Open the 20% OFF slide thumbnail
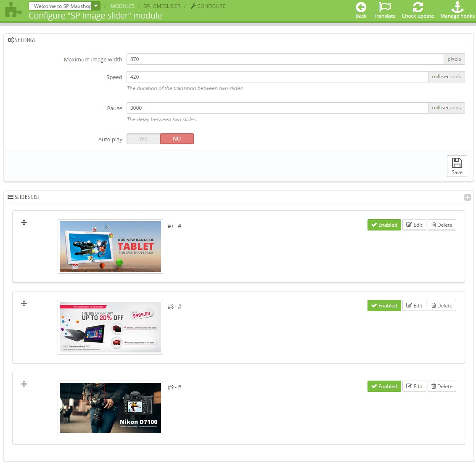 click(110, 327)
